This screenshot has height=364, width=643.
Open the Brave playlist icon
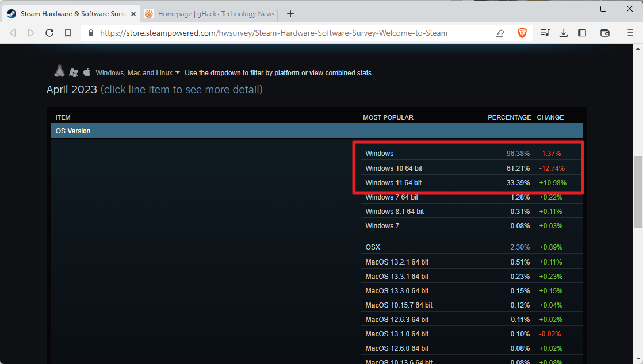545,33
